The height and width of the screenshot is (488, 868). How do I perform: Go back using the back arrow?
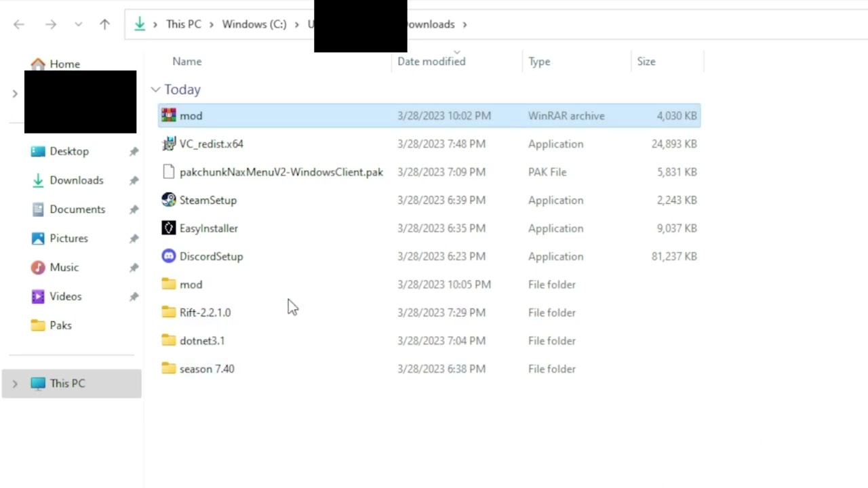tap(19, 24)
